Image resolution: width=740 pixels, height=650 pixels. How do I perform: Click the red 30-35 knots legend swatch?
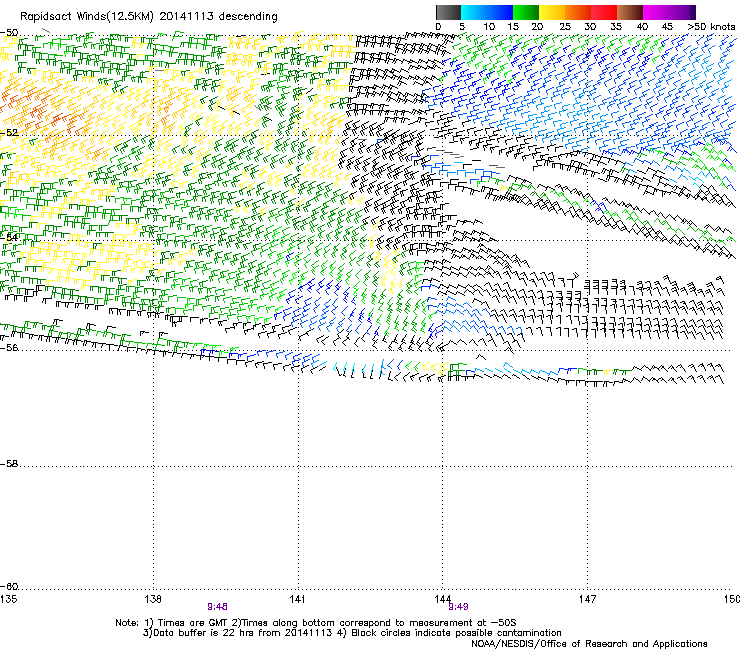tap(604, 12)
